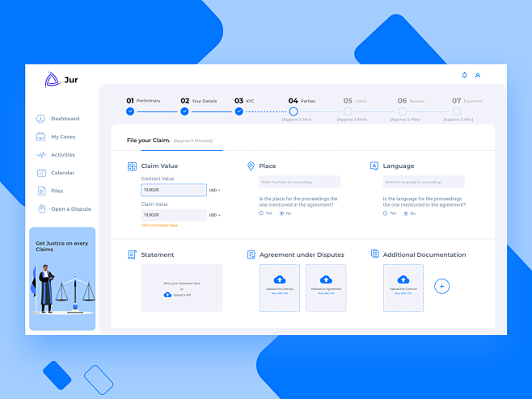Click the Calendar sidebar icon

click(x=41, y=173)
